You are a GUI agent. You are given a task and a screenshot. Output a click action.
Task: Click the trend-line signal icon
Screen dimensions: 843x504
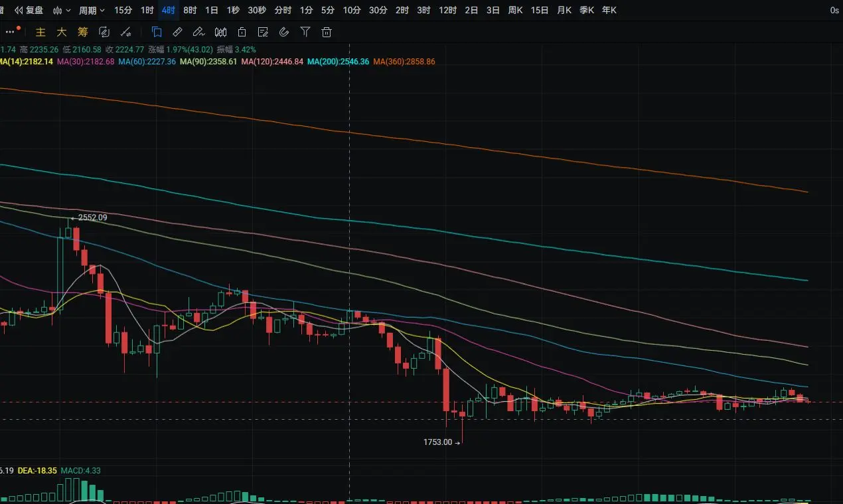tap(125, 32)
